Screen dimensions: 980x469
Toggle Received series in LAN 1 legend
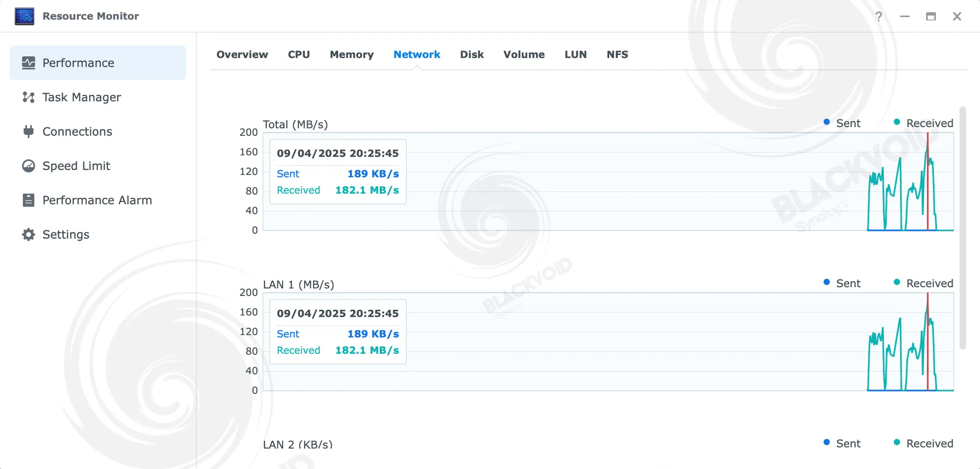pos(924,283)
